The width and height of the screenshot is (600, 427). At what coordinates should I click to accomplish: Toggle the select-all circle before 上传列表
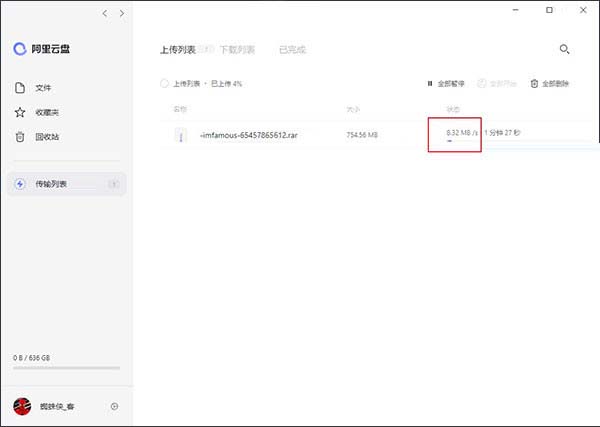click(x=164, y=83)
